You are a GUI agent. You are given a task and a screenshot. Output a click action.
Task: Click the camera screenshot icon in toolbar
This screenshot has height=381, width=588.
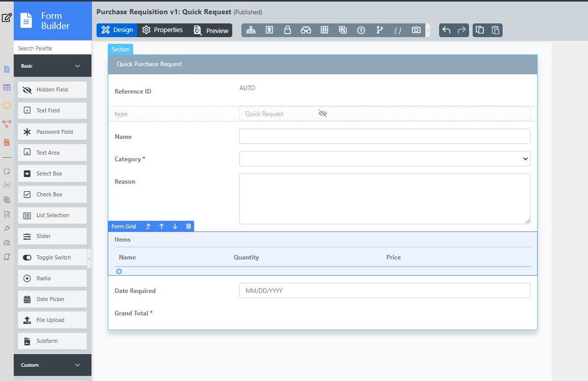416,31
